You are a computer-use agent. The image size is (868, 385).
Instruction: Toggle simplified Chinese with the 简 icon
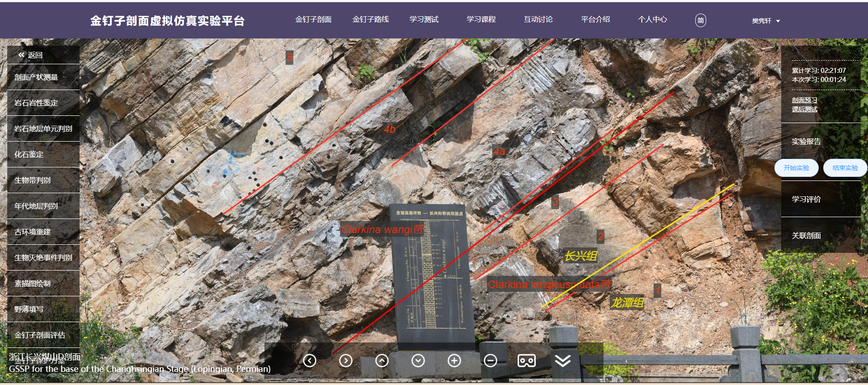[x=700, y=20]
